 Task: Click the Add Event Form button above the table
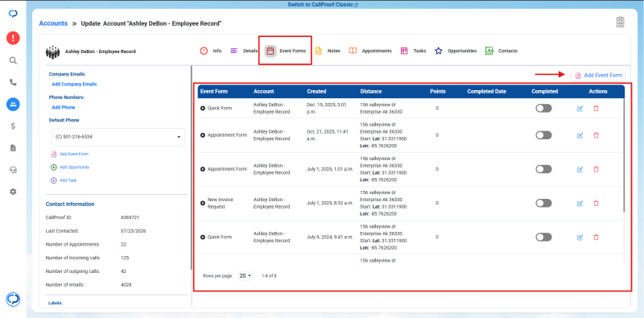coord(598,75)
